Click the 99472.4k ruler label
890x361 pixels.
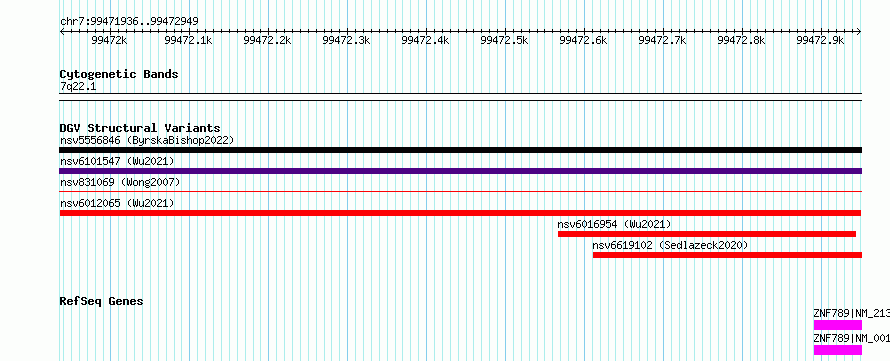click(x=425, y=40)
